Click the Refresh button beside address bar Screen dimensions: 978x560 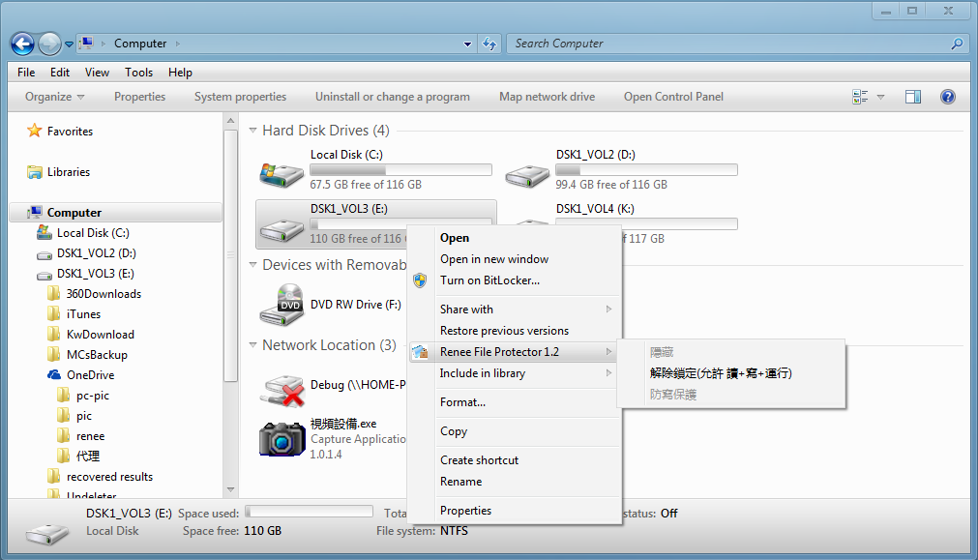coord(489,44)
